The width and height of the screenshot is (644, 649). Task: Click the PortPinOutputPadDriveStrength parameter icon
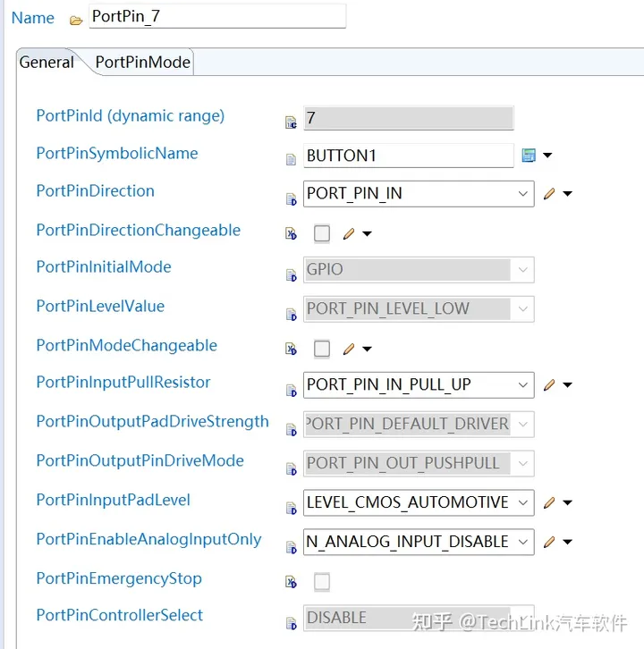tap(292, 430)
